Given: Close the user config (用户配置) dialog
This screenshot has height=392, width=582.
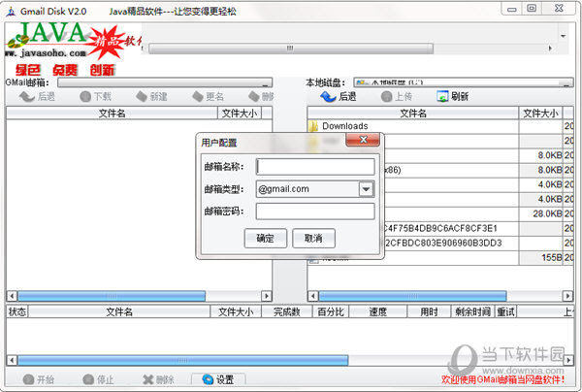Looking at the screenshot, I should point(366,142).
